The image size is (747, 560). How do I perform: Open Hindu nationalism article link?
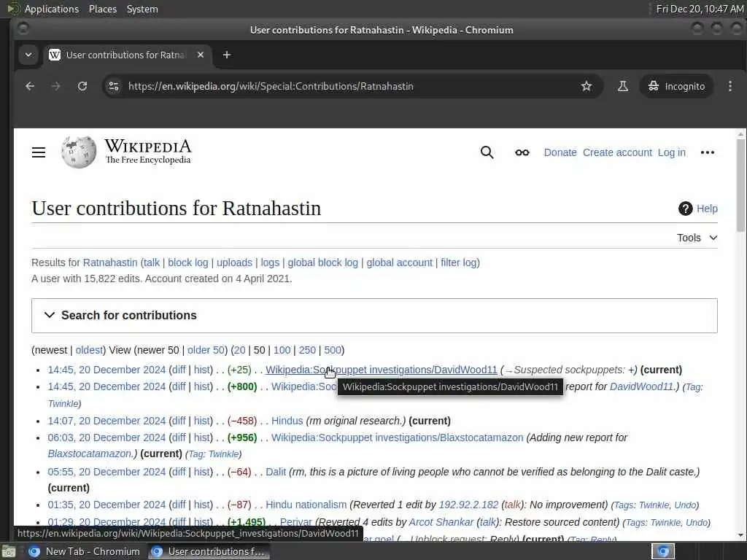306,505
